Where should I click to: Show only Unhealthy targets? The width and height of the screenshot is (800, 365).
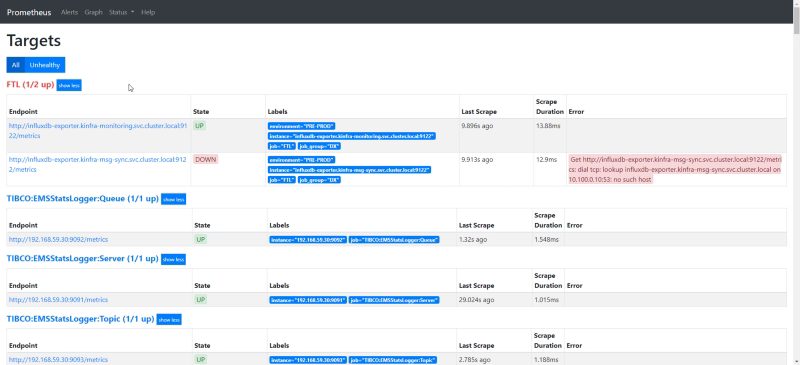[45, 65]
